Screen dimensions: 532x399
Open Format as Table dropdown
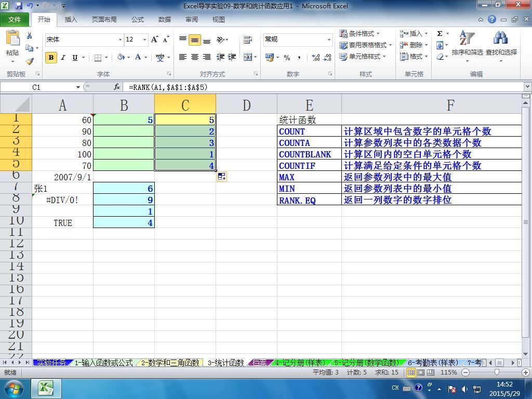point(366,45)
